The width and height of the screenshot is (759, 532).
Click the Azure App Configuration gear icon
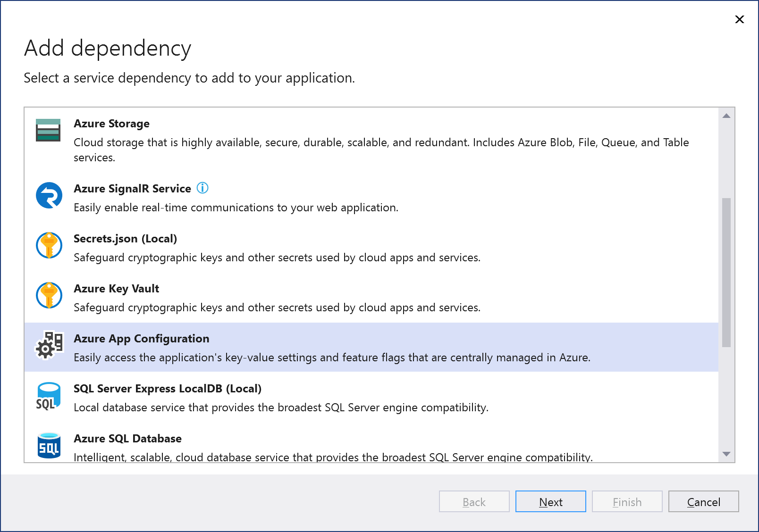pyautogui.click(x=49, y=345)
